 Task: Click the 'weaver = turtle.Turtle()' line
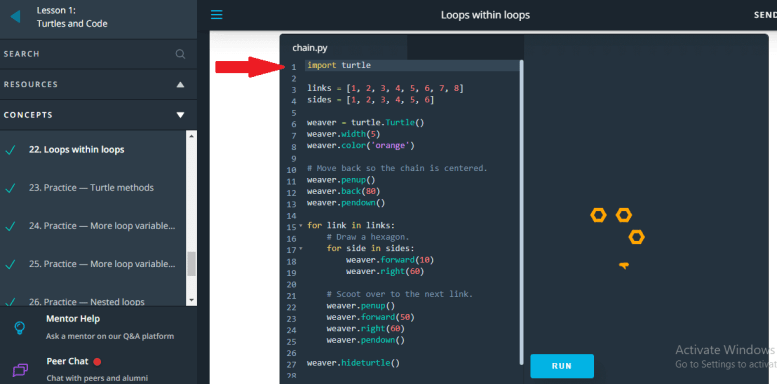366,123
